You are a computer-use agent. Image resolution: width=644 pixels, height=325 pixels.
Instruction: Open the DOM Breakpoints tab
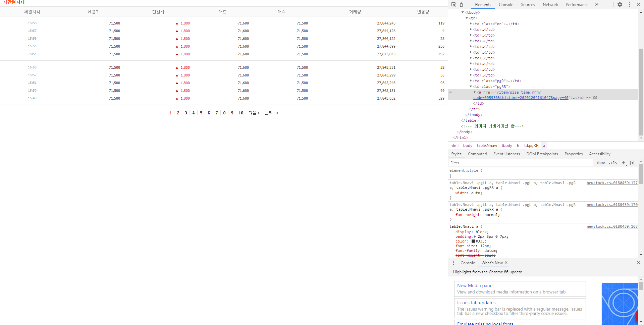point(542,154)
